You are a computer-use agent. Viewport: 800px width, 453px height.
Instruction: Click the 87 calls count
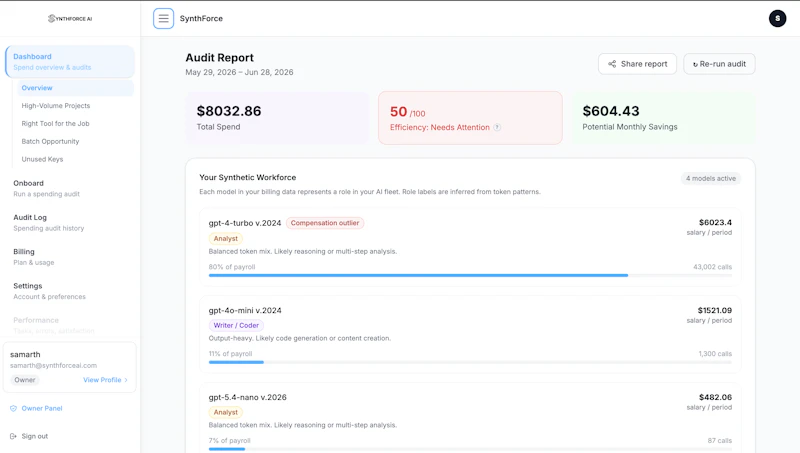(x=719, y=440)
